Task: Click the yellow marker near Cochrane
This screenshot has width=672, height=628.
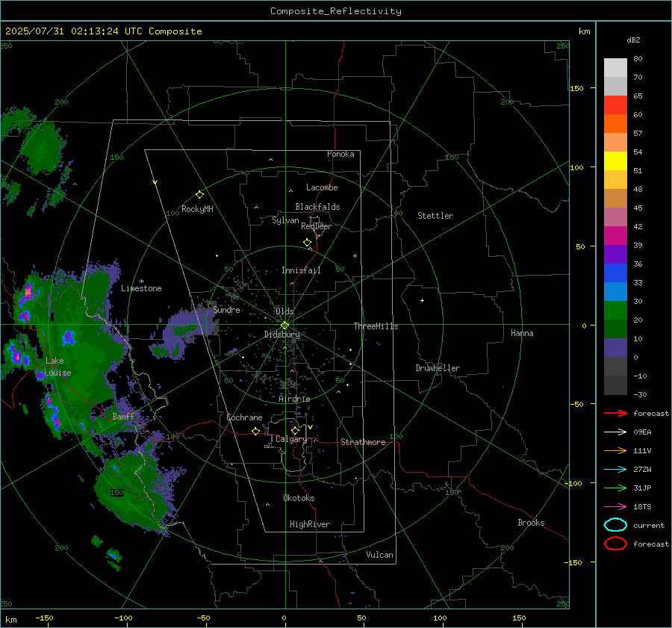Action: (x=256, y=431)
